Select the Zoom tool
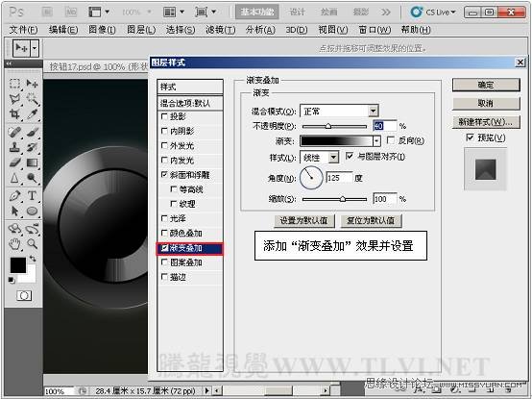 click(32, 244)
